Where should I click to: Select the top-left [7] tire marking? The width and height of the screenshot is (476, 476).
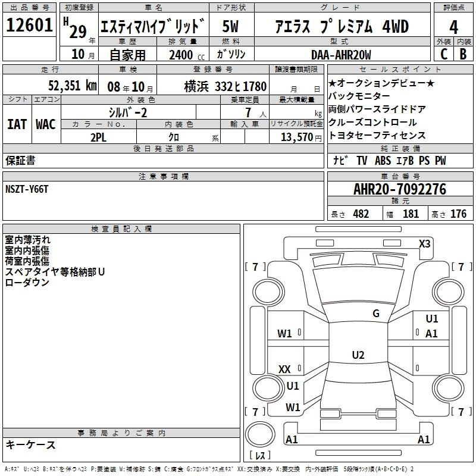[x=255, y=267]
